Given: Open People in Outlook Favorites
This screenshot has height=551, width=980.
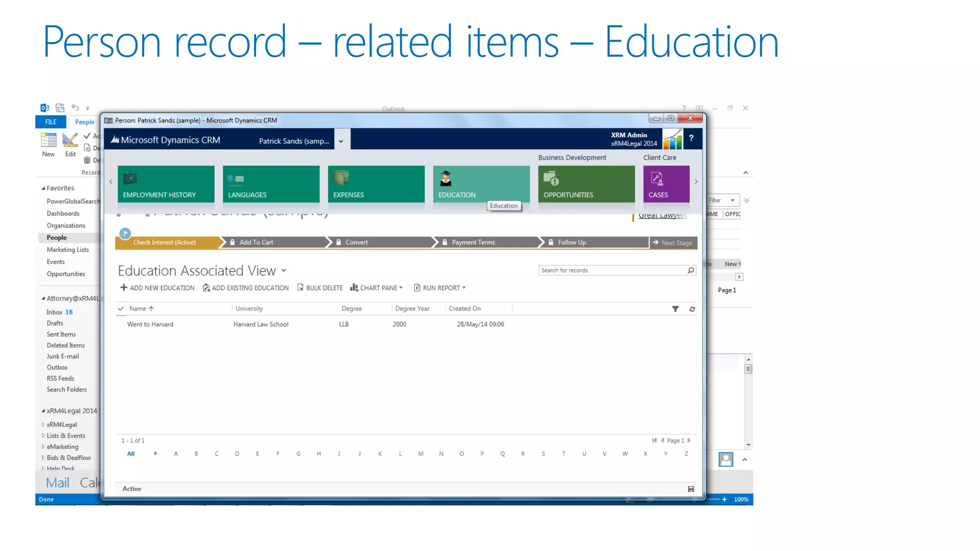Looking at the screenshot, I should [x=57, y=238].
